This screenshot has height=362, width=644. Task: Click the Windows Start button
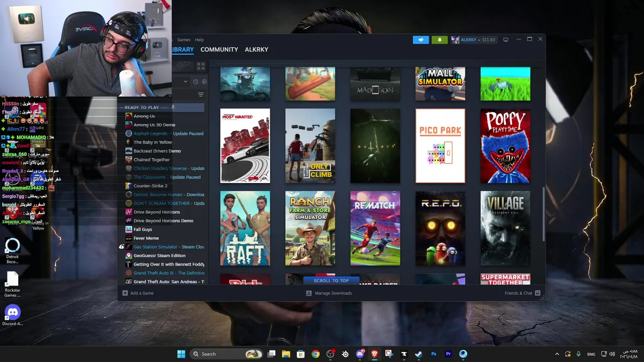181,354
